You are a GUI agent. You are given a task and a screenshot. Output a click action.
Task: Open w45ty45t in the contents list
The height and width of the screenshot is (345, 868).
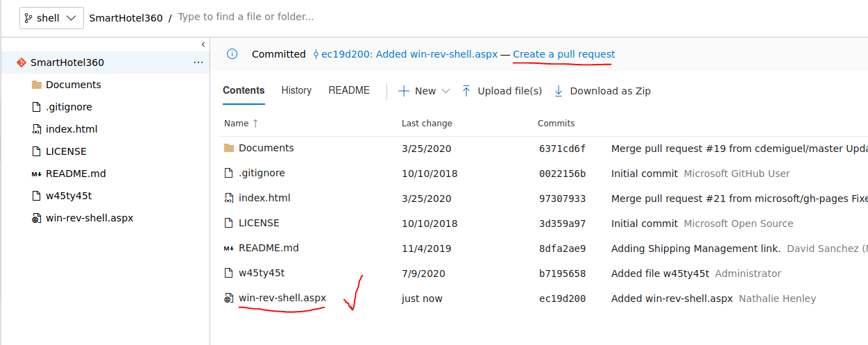[262, 273]
